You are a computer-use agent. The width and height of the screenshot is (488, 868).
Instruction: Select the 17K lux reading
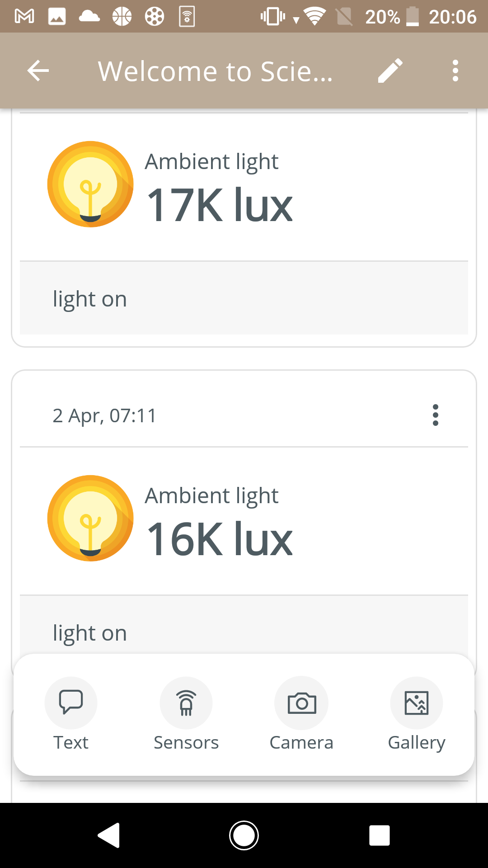(220, 206)
